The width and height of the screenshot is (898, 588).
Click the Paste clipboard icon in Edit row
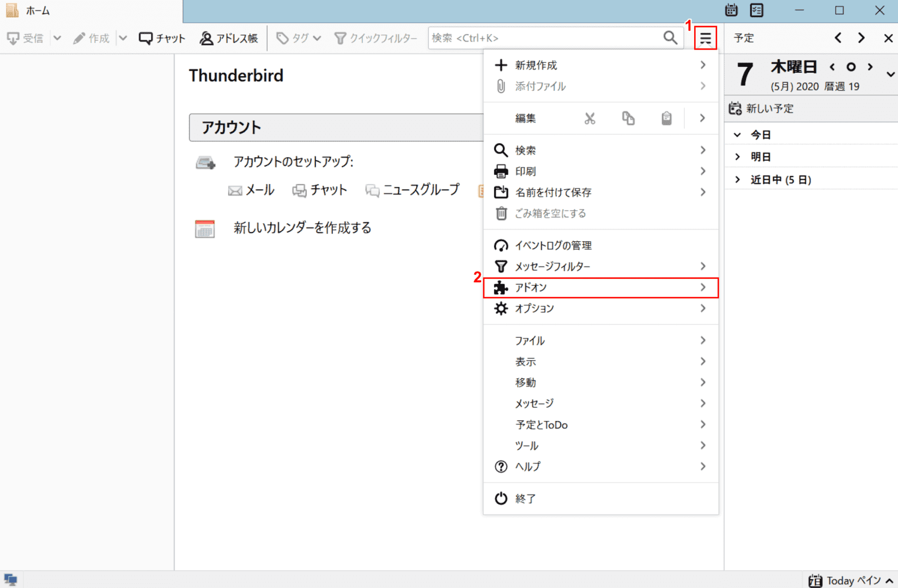click(x=666, y=118)
